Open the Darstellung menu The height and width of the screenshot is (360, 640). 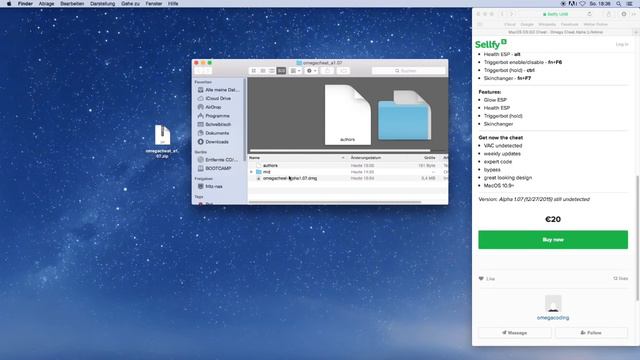coord(102,4)
